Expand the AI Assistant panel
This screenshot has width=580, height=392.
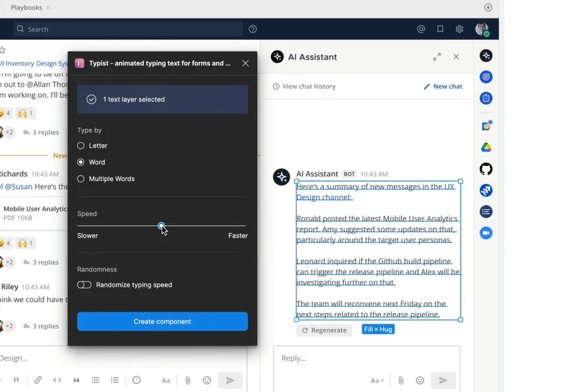tap(437, 56)
